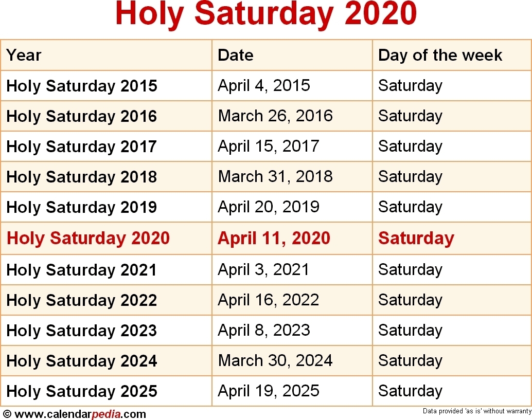Select the Year column header
This screenshot has width=532, height=420.
point(24,55)
